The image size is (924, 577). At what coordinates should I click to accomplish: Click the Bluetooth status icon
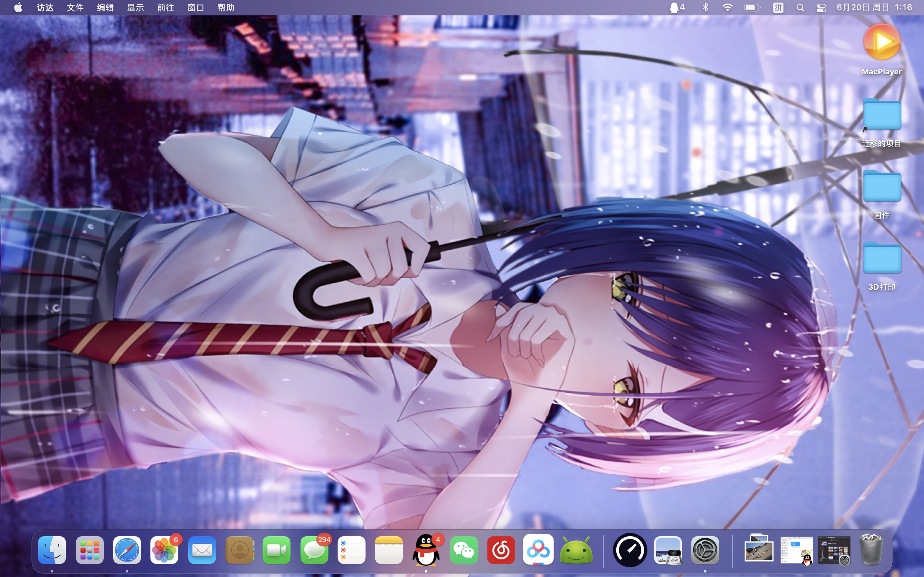[x=705, y=8]
